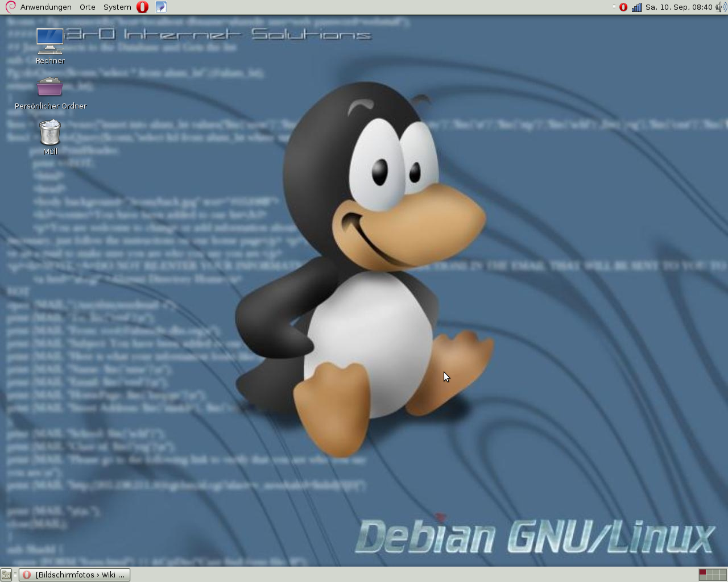
Task: Click the show desktop button in bottom panel
Action: pos(6,575)
